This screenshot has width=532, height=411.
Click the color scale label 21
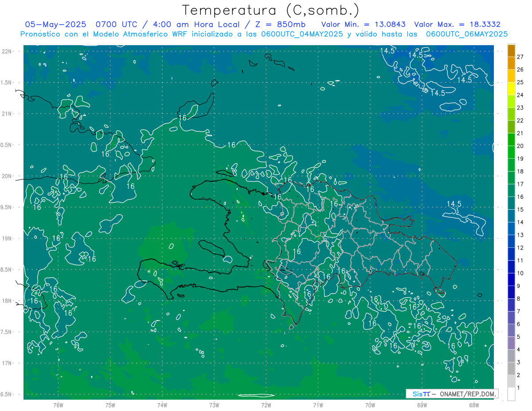tap(520, 133)
